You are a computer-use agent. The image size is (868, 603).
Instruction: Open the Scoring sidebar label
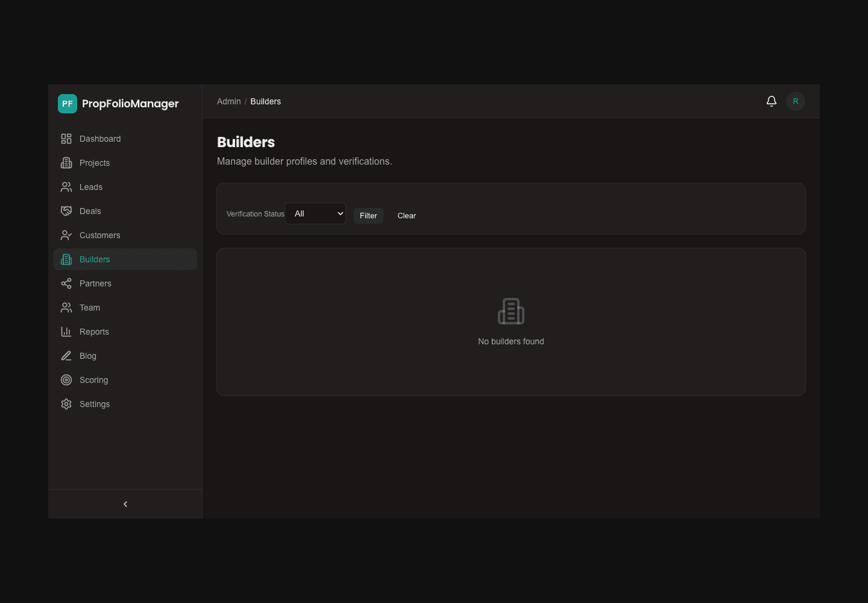[x=94, y=380]
